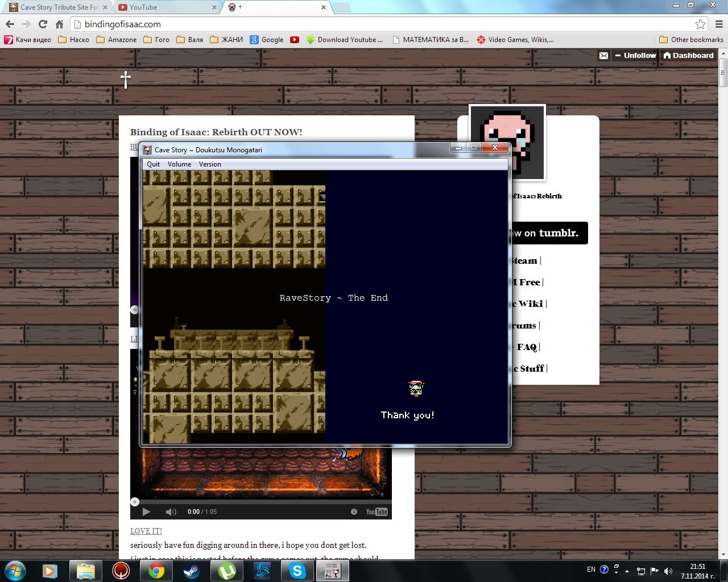The height and width of the screenshot is (582, 728).
Task: Reload the bindingofisaac.com page
Action: click(x=43, y=24)
